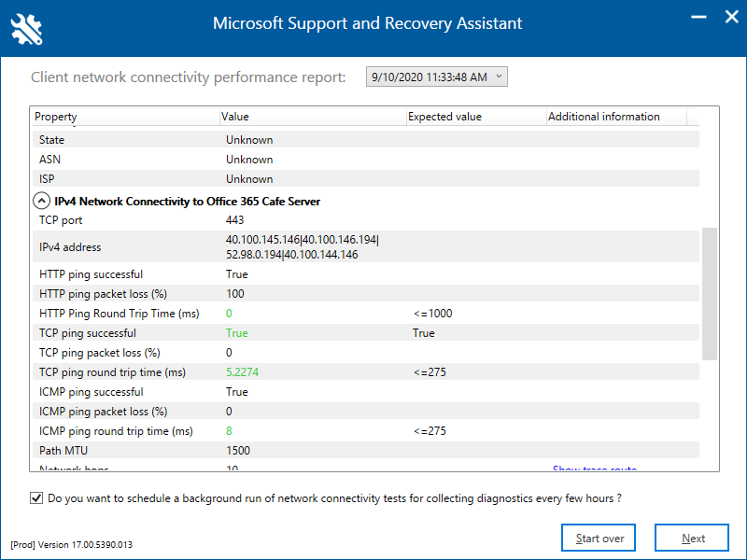Select the TCP port row
Viewport: 747px width, 560px height.
[x=366, y=220]
